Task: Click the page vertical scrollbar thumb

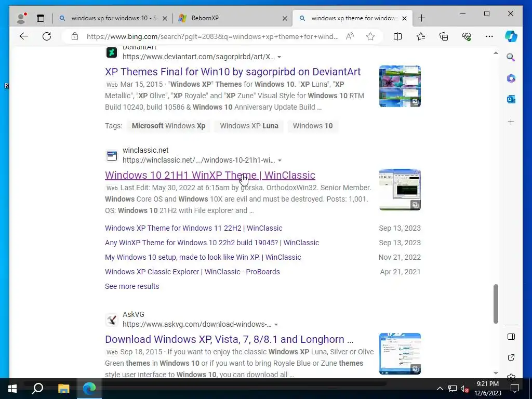Action: [x=496, y=304]
